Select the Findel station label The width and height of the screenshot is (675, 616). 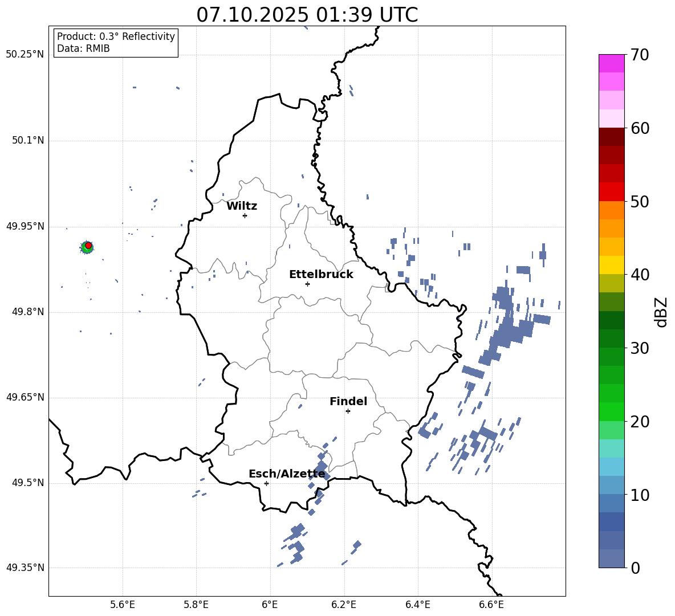348,401
